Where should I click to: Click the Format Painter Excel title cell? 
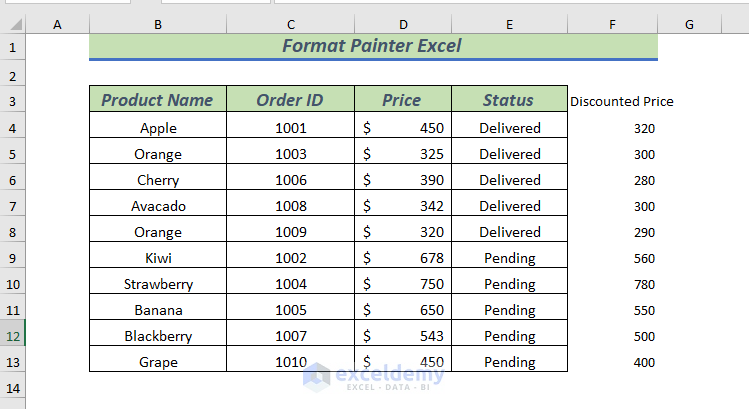tap(373, 46)
